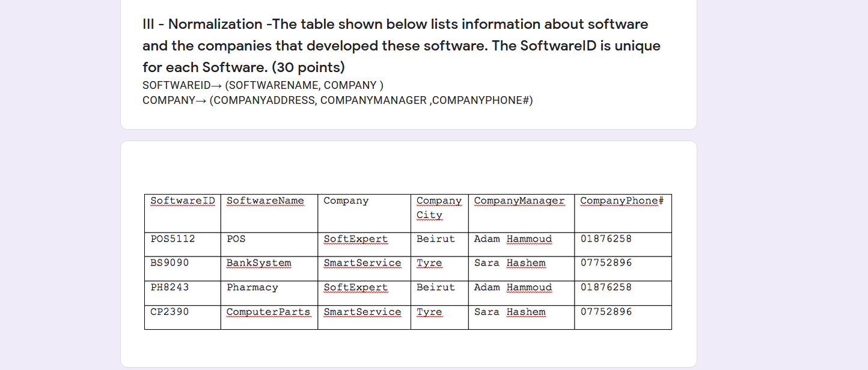Screen dimensions: 868x370
Task: Select the Sara Hashem cell for ComputerParts
Action: [x=509, y=312]
